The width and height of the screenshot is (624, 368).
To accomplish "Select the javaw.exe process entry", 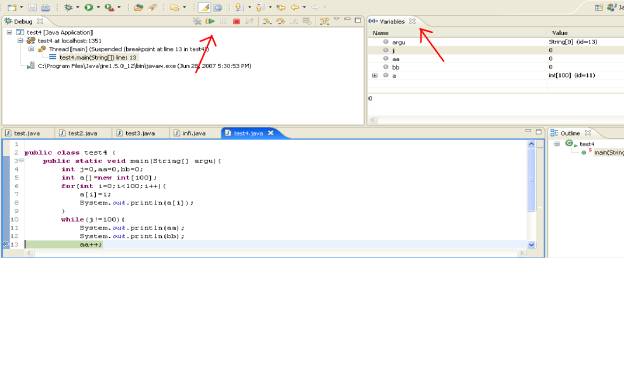I will pyautogui.click(x=144, y=66).
